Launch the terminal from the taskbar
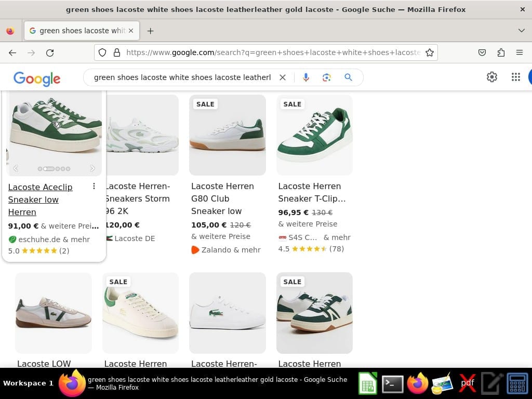 (x=393, y=384)
